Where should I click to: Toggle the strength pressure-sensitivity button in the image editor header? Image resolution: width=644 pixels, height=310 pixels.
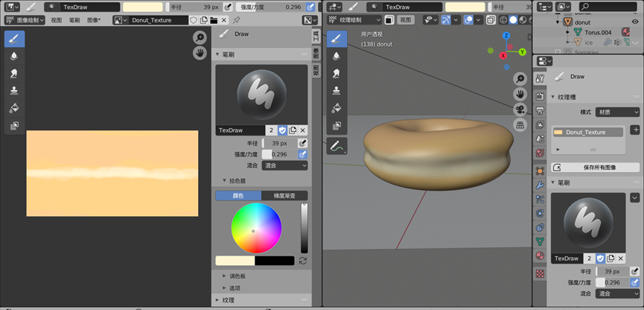(x=311, y=7)
